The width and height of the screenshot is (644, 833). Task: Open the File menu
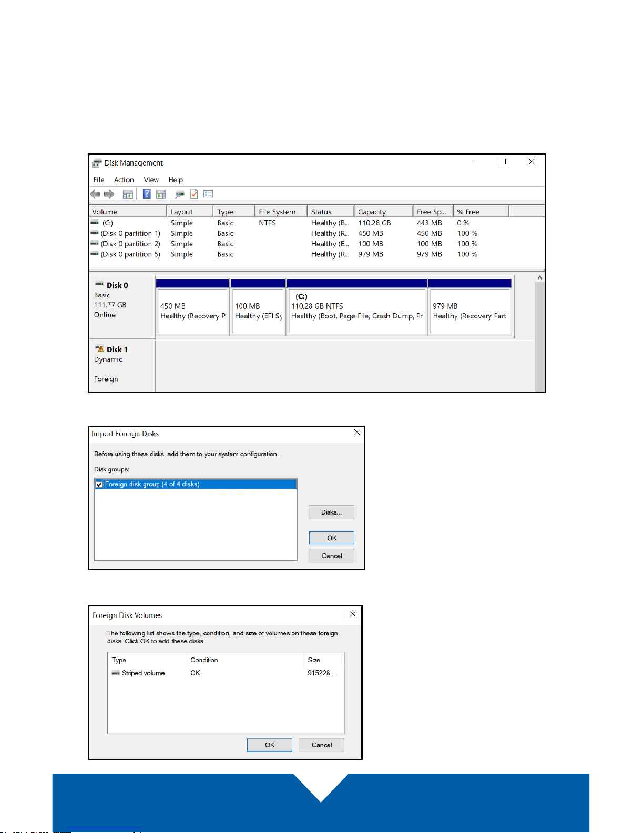[99, 180]
